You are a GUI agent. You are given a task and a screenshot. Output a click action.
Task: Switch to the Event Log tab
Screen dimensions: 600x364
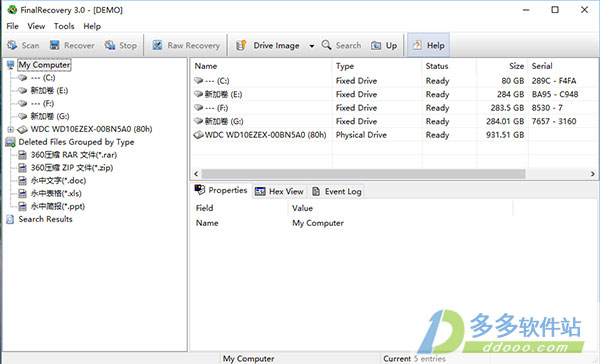tap(337, 191)
